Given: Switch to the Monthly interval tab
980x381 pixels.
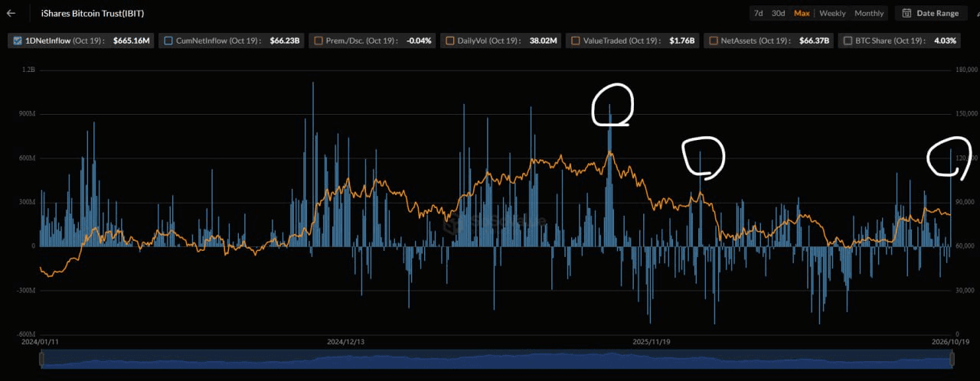Looking at the screenshot, I should pyautogui.click(x=869, y=13).
